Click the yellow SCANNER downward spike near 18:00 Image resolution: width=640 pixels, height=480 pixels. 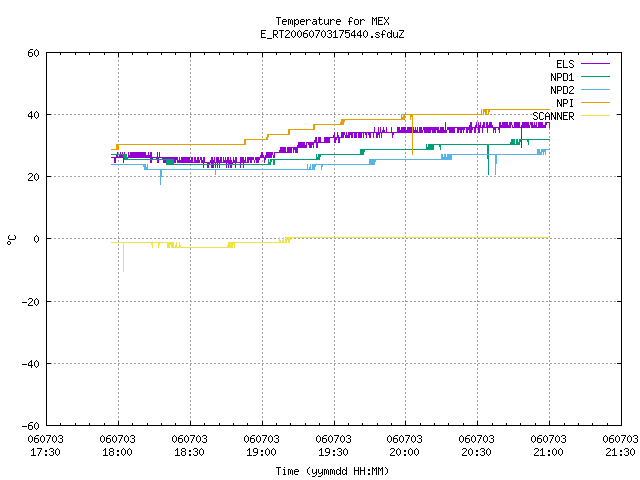pyautogui.click(x=123, y=257)
